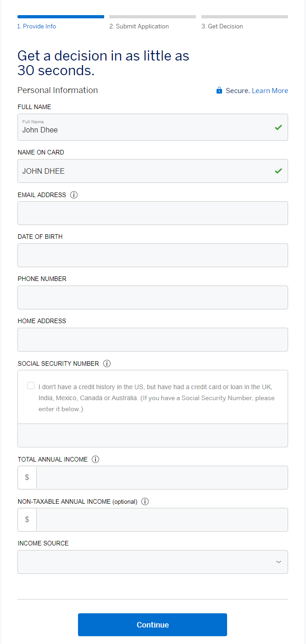This screenshot has height=644, width=306.
Task: Click the green checkmark in Name on Card
Action: pos(278,171)
